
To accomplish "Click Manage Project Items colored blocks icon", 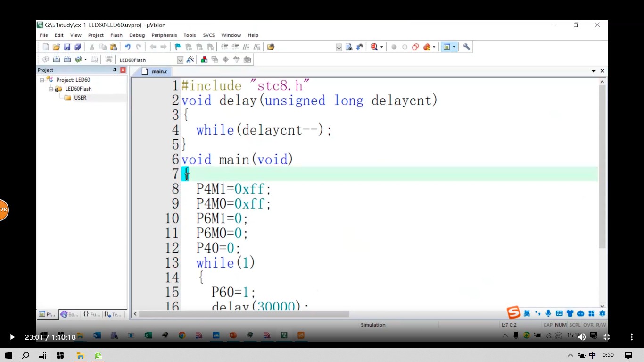I will 204,59.
